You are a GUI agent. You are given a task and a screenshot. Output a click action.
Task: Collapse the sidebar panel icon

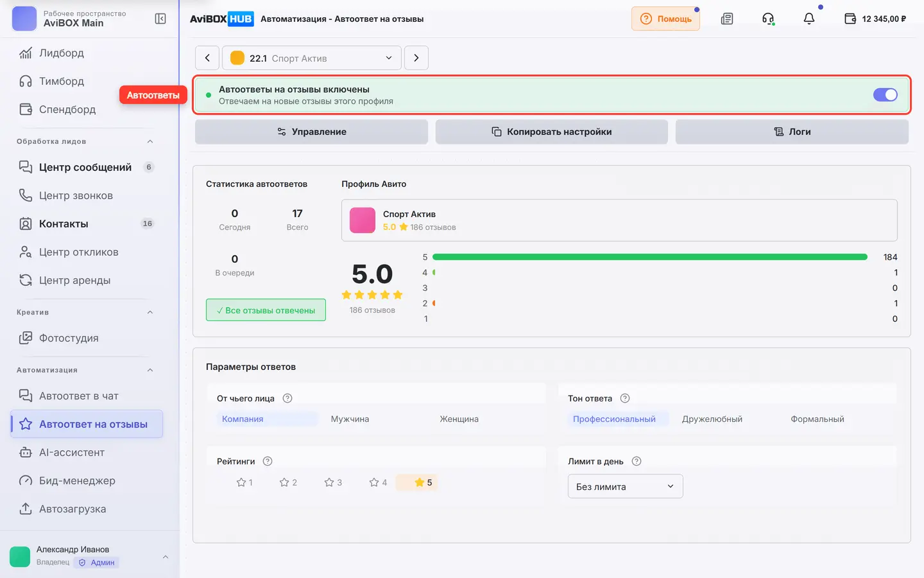coord(160,19)
